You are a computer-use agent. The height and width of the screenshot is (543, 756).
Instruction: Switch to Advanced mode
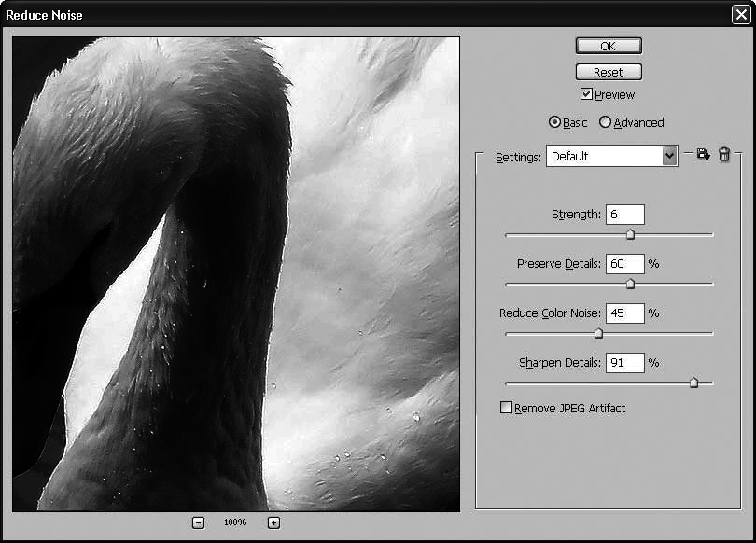click(606, 122)
